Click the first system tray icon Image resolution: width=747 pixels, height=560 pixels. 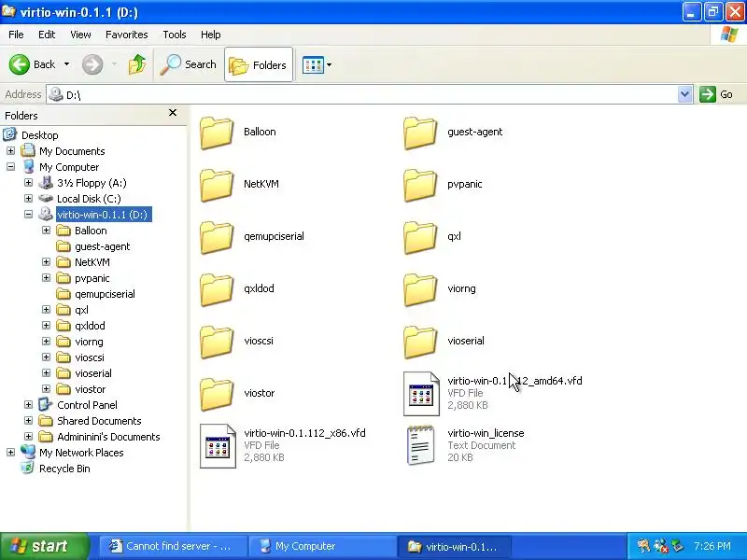pos(643,546)
